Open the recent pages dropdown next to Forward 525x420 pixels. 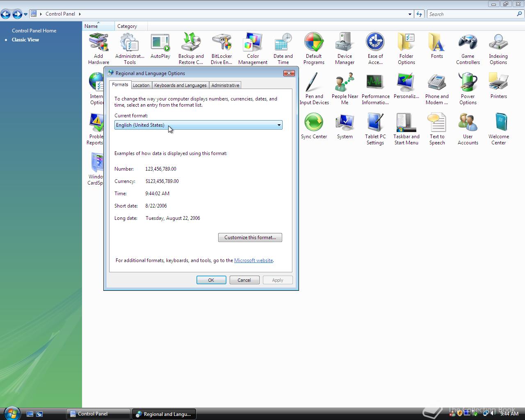25,14
